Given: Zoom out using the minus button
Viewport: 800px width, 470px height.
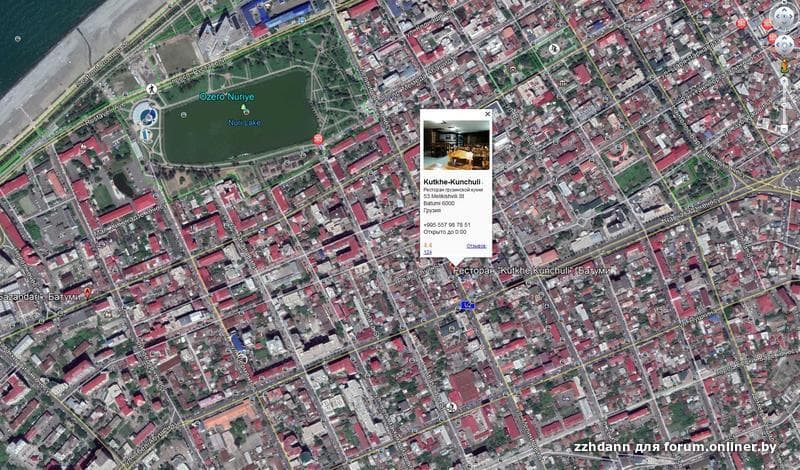Looking at the screenshot, I should coord(784,129).
